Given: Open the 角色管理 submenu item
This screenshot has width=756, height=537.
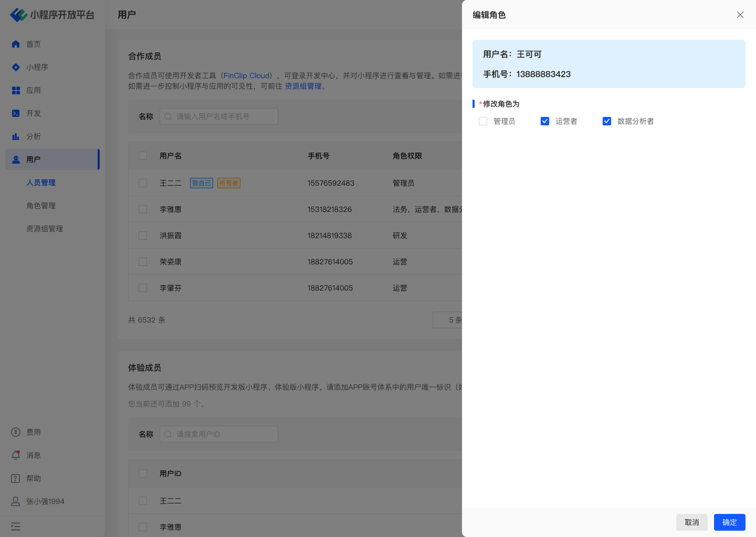Looking at the screenshot, I should (x=41, y=206).
